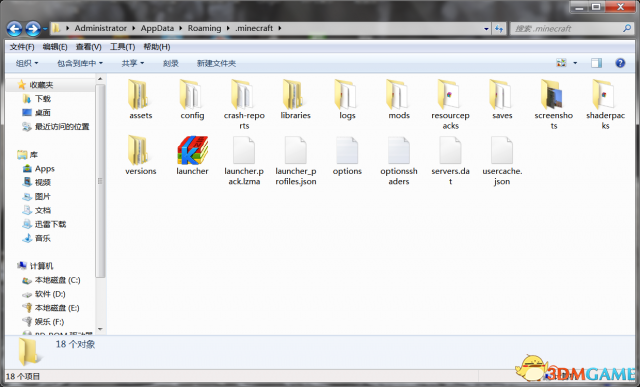Open 视频 library in navigation pane
640x387 pixels.
pos(42,182)
